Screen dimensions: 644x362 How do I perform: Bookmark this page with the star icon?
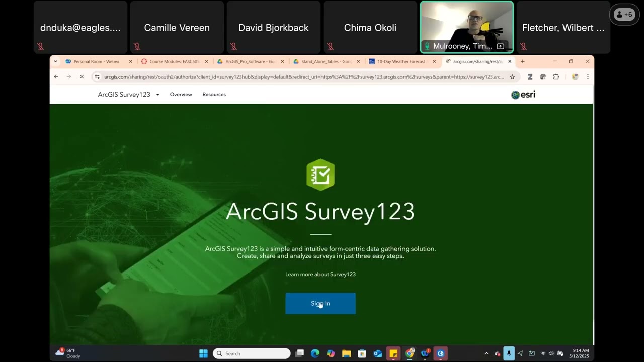(512, 77)
